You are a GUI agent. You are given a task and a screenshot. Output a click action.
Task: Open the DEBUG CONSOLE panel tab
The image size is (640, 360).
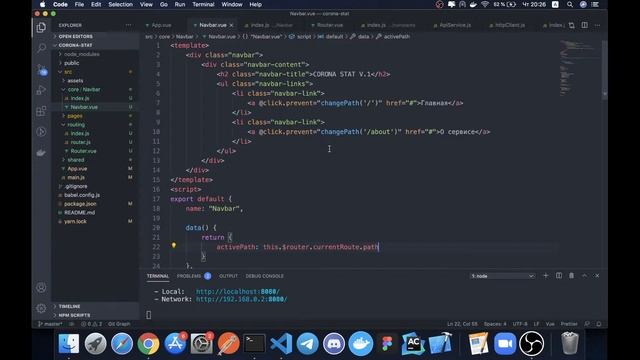264,276
